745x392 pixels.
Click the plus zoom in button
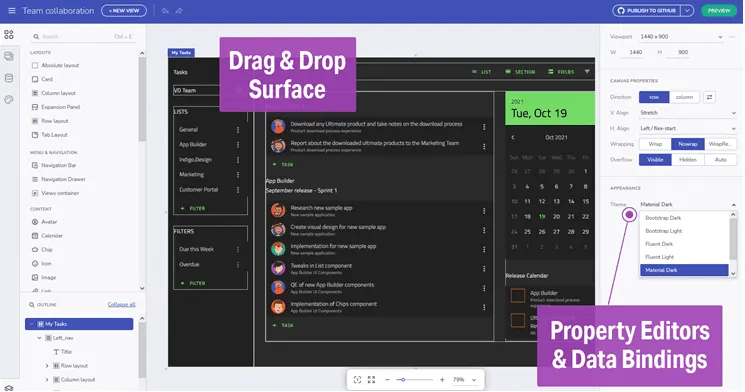[x=442, y=380]
